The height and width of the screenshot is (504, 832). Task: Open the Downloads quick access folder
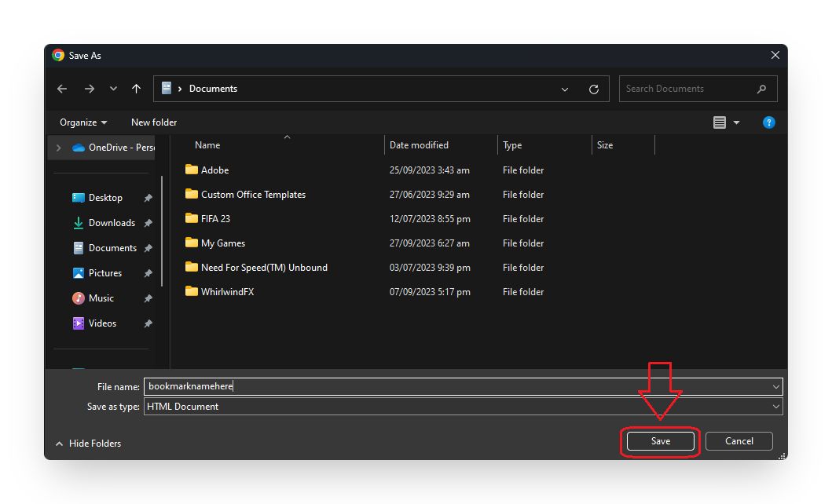(x=112, y=223)
